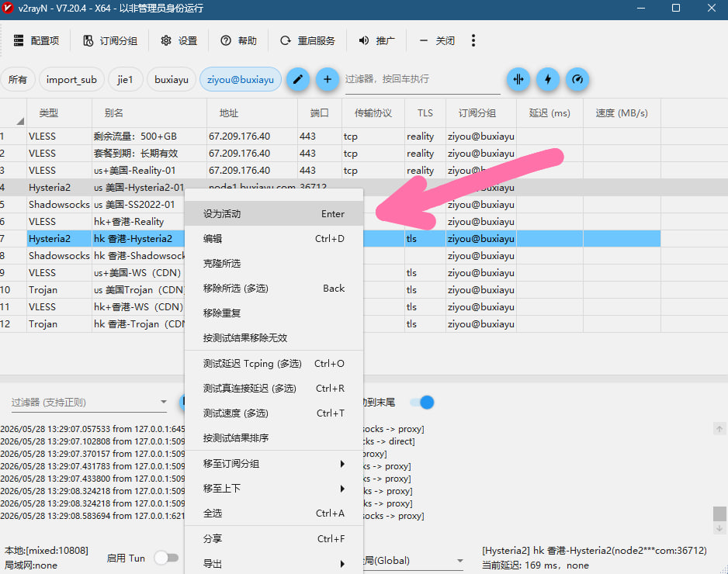Choose 测试延迟 Tcping (多选) entry
The width and height of the screenshot is (728, 574).
(274, 363)
